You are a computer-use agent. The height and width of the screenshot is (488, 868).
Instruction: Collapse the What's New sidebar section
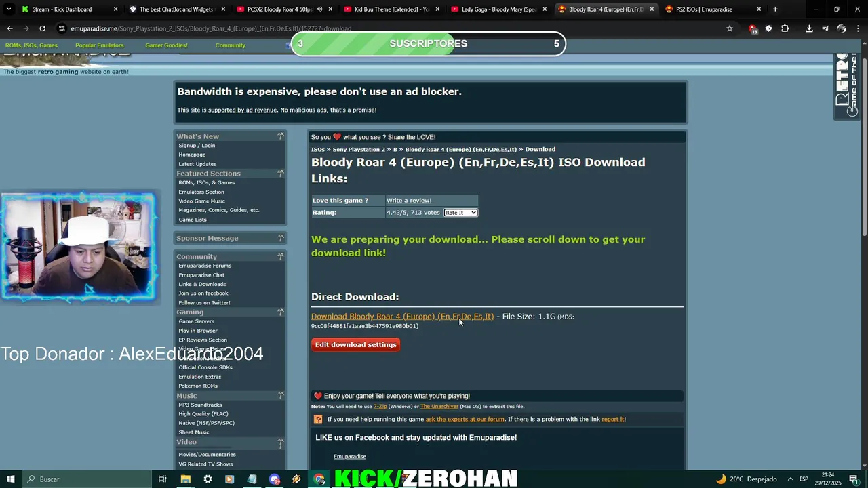point(281,136)
